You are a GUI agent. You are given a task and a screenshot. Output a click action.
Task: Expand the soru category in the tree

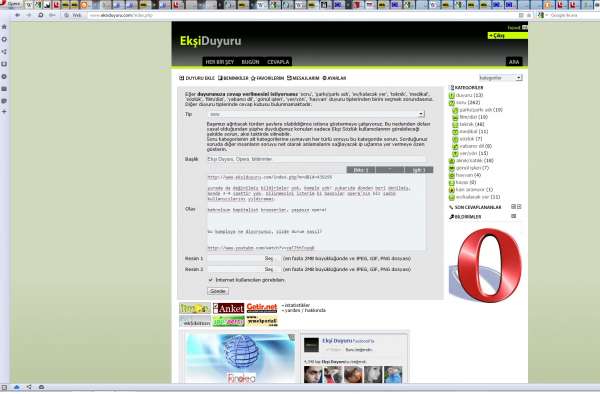click(x=452, y=103)
